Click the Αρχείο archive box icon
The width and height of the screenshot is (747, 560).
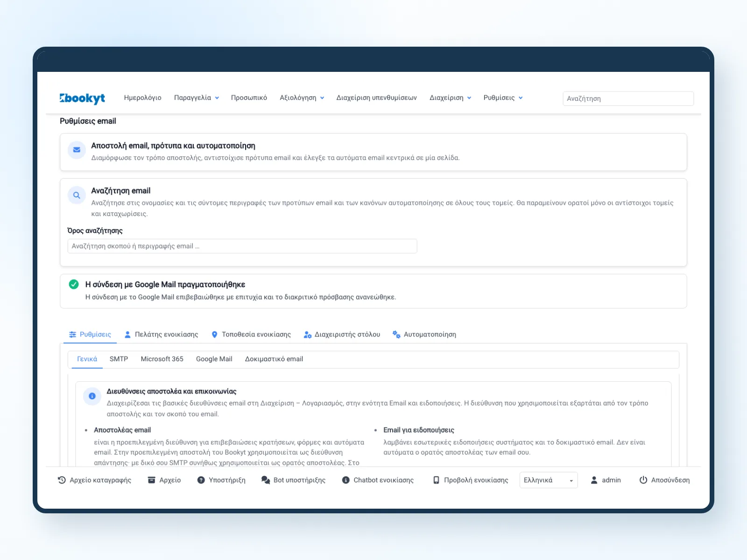click(x=151, y=480)
